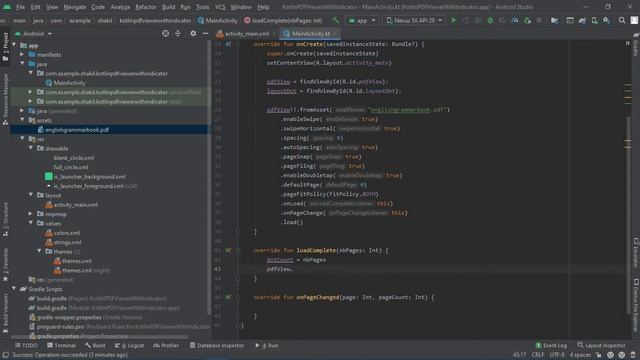
Task: Open the Refactor menu
Action: (146, 7)
